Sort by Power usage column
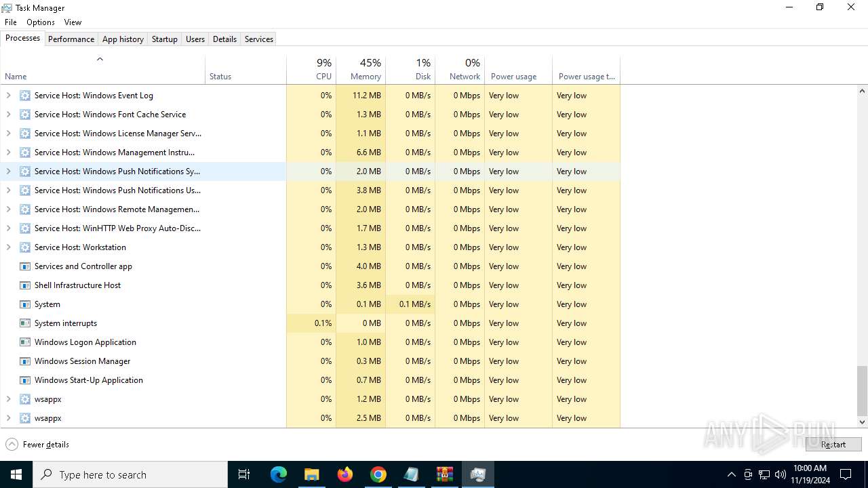Viewport: 868px width, 488px height. [x=518, y=68]
